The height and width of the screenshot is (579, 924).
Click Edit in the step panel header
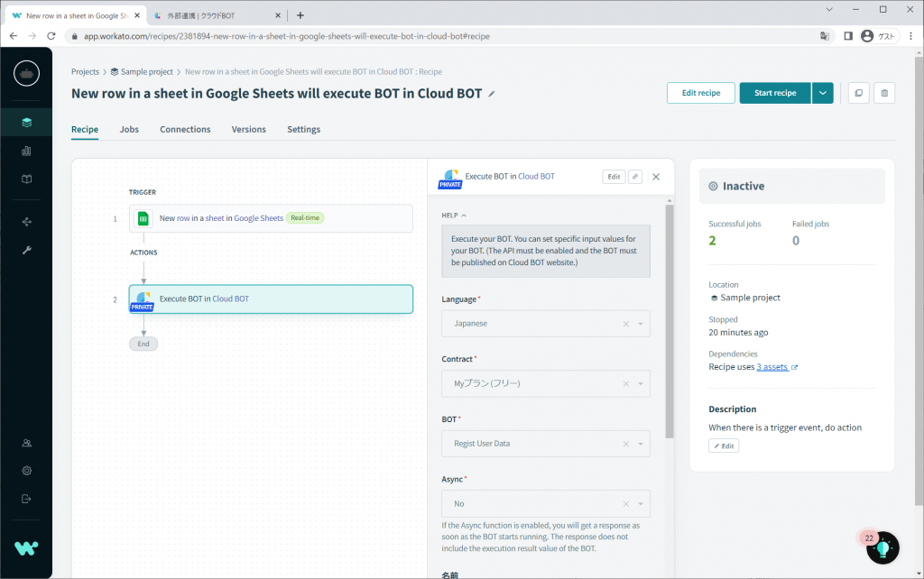click(x=614, y=177)
